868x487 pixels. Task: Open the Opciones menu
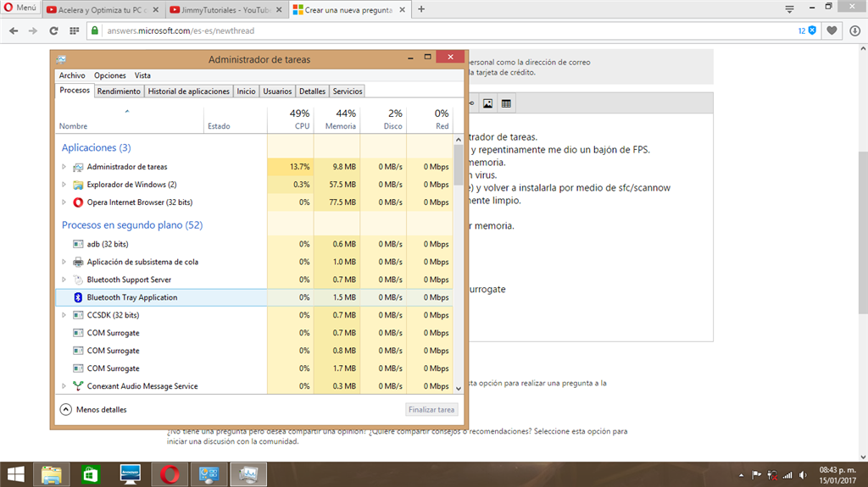109,75
